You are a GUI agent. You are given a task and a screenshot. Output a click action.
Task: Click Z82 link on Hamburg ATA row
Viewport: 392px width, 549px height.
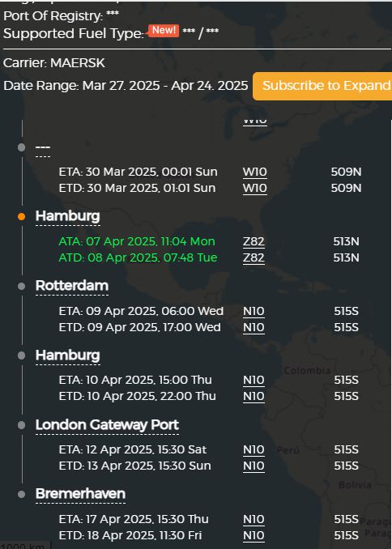[x=254, y=241]
